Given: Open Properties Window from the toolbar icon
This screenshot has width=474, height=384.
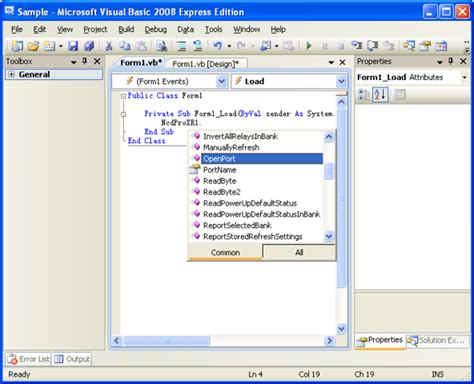Looking at the screenshot, I should pos(425,46).
